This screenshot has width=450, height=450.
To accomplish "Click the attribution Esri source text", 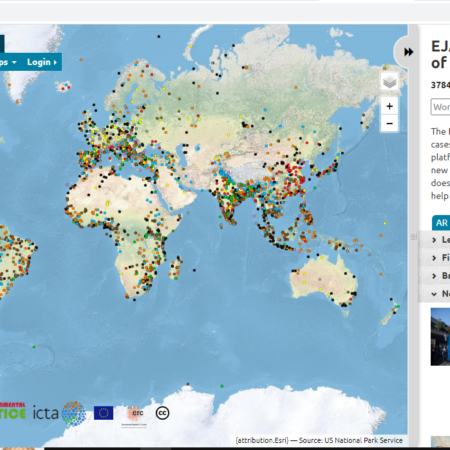I will tap(319, 440).
